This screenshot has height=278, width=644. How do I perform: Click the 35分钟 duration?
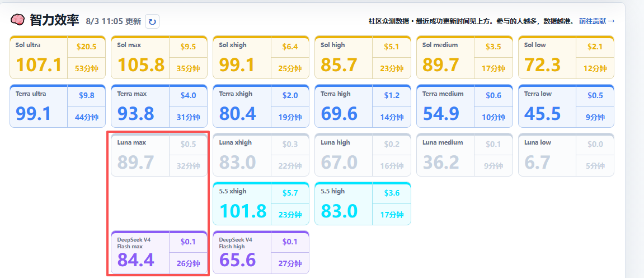pos(188,69)
